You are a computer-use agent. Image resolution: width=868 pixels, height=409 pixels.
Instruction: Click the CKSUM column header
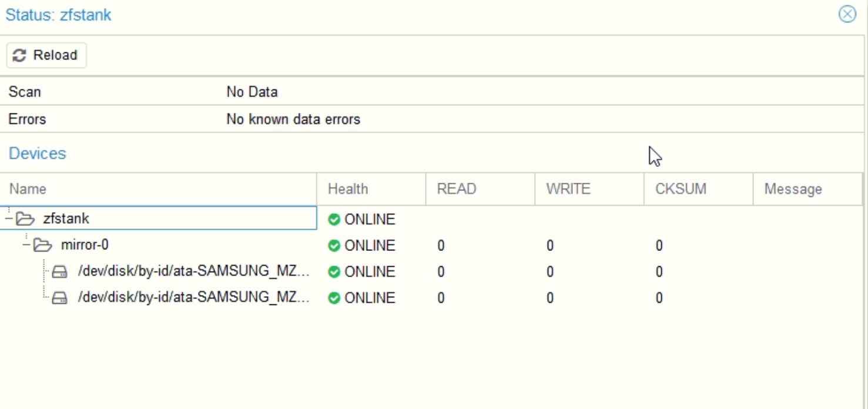pyautogui.click(x=681, y=189)
